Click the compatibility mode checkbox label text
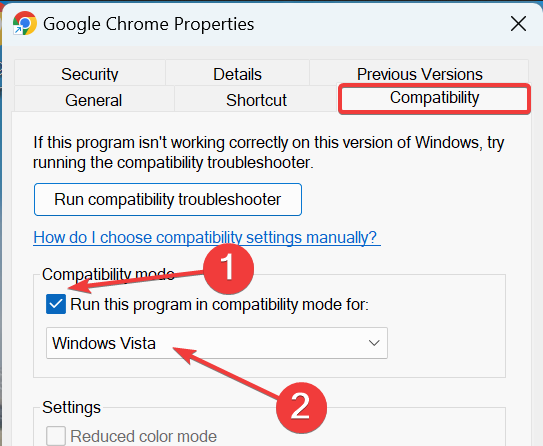Image resolution: width=543 pixels, height=446 pixels. (x=220, y=304)
